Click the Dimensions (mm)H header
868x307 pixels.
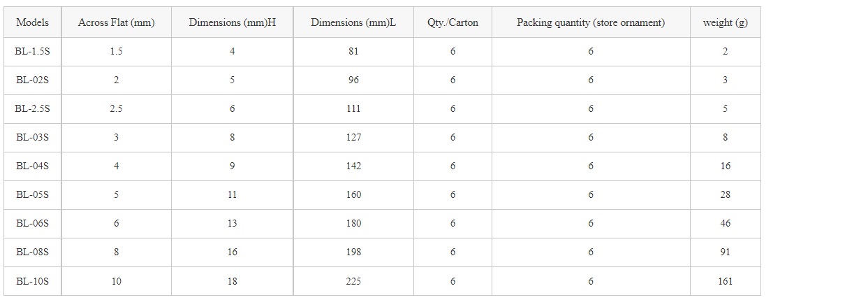pos(233,22)
